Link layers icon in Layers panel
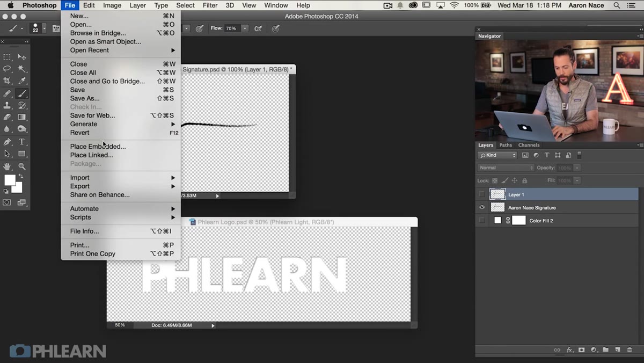The height and width of the screenshot is (363, 644). (557, 350)
